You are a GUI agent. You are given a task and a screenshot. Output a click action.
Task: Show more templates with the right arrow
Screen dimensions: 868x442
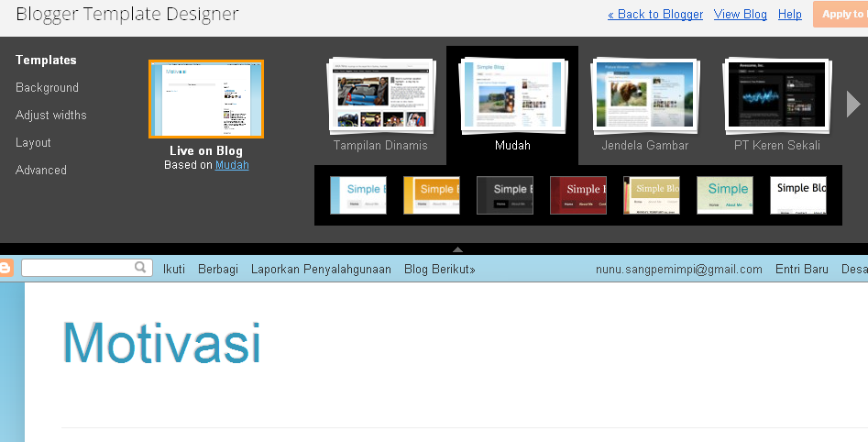point(853,105)
